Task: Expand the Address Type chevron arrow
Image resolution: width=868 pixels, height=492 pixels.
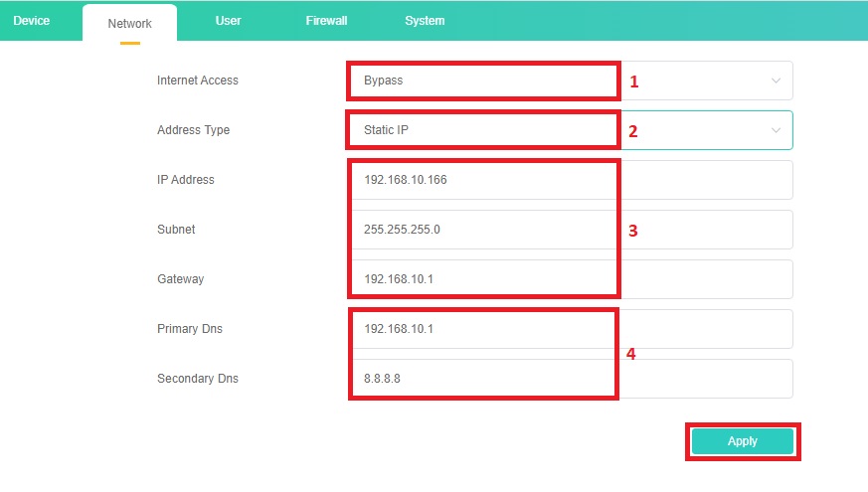Action: (776, 130)
